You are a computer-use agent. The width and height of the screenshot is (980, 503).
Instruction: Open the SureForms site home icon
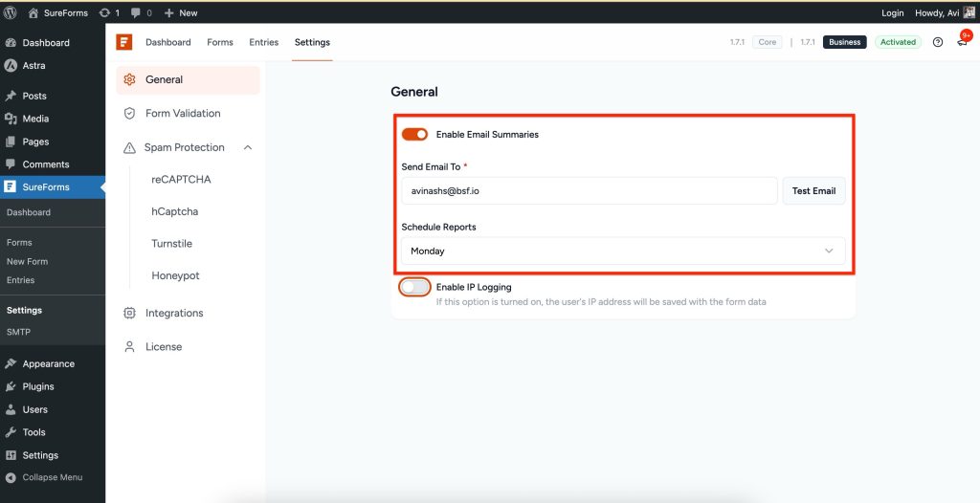click(x=33, y=12)
